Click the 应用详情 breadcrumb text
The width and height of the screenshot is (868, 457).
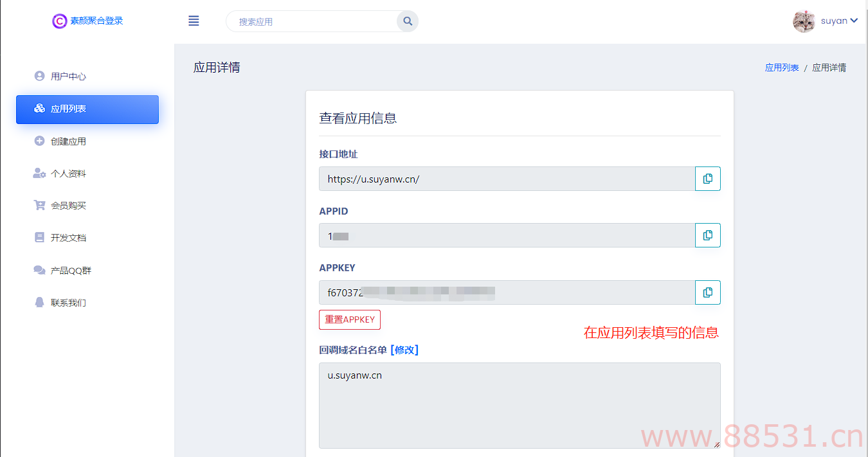[x=829, y=67]
